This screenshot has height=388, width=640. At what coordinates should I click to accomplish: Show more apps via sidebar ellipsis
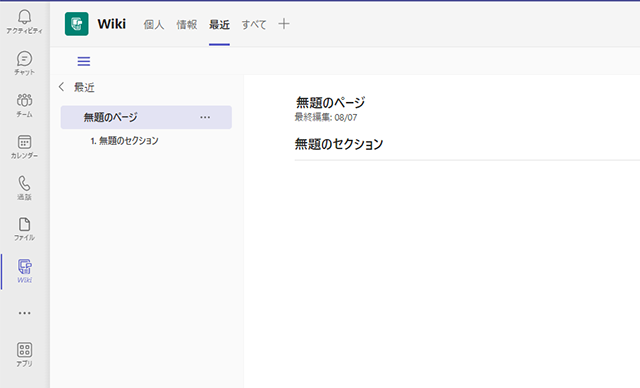[24, 313]
